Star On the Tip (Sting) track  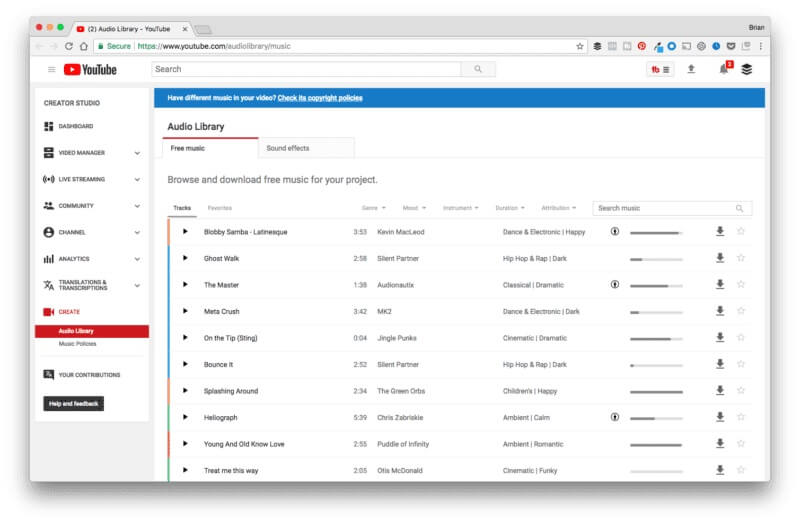pyautogui.click(x=741, y=337)
